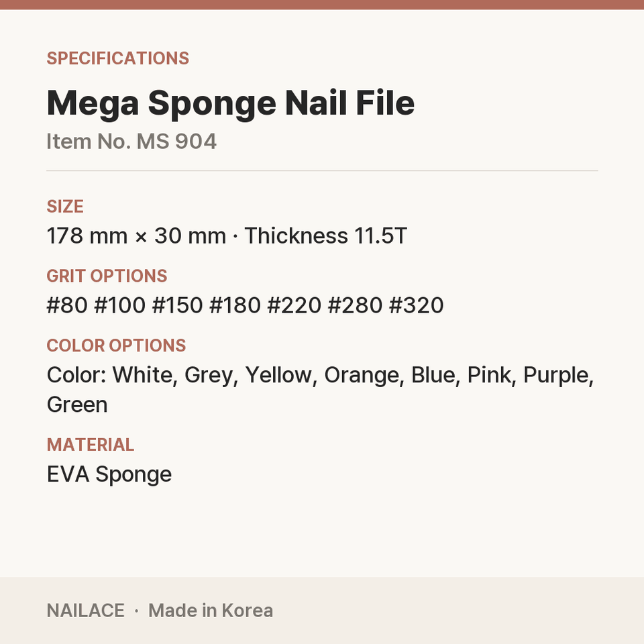Pick the #150 grit option
This screenshot has height=644, width=644.
point(177,305)
